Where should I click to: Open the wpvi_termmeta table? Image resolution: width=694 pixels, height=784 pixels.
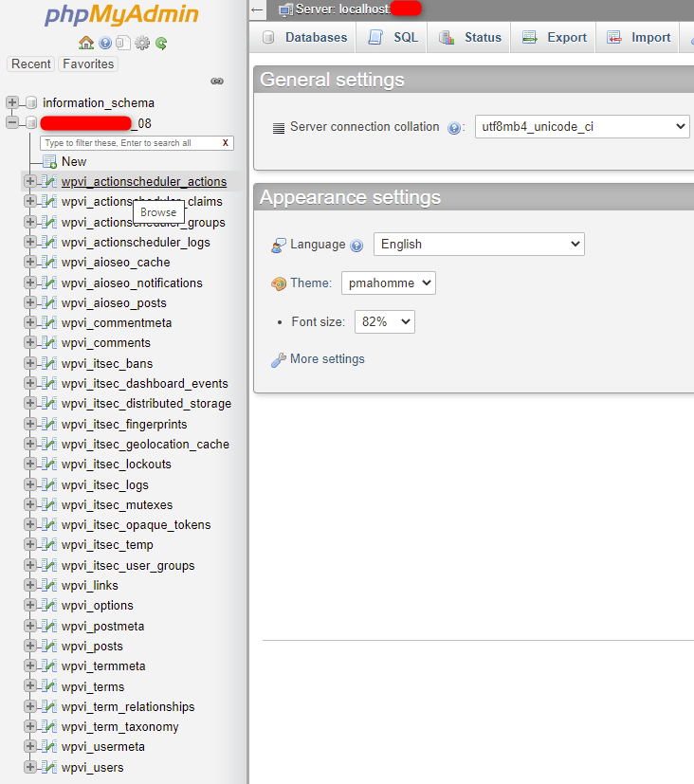(103, 666)
